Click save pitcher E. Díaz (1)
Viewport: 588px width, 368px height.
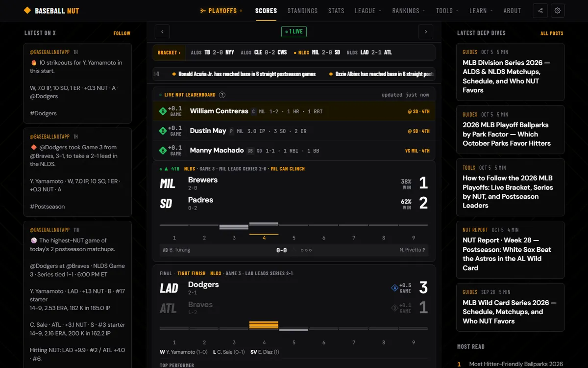[x=265, y=352]
